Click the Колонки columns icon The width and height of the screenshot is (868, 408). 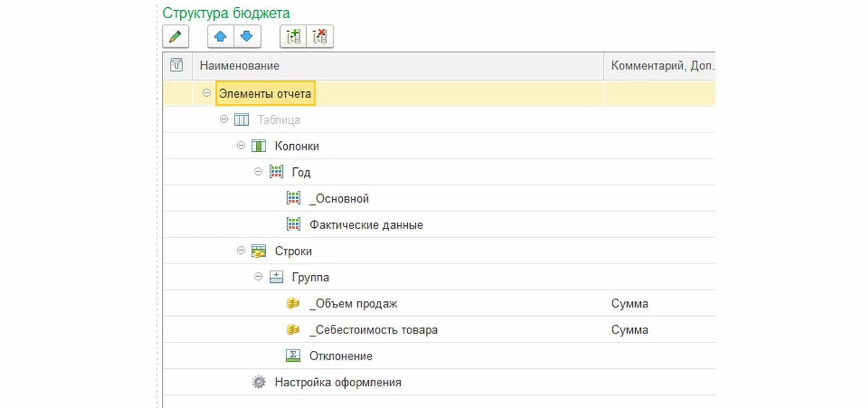(259, 146)
